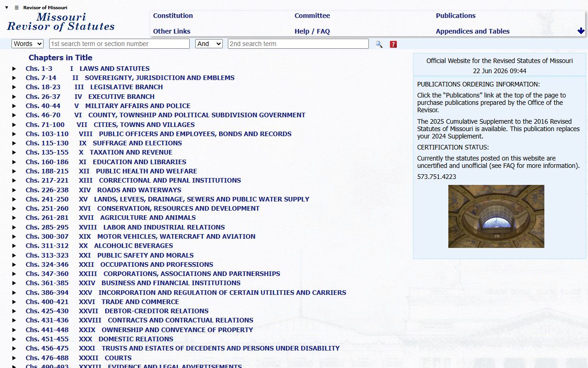
Task: Open the And operator dropdown
Action: pyautogui.click(x=209, y=44)
